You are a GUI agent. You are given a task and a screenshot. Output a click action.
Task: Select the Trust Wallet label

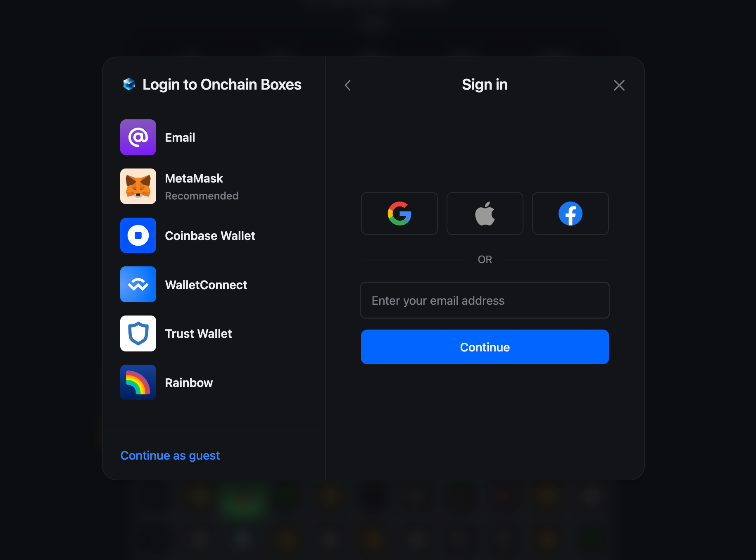(198, 334)
